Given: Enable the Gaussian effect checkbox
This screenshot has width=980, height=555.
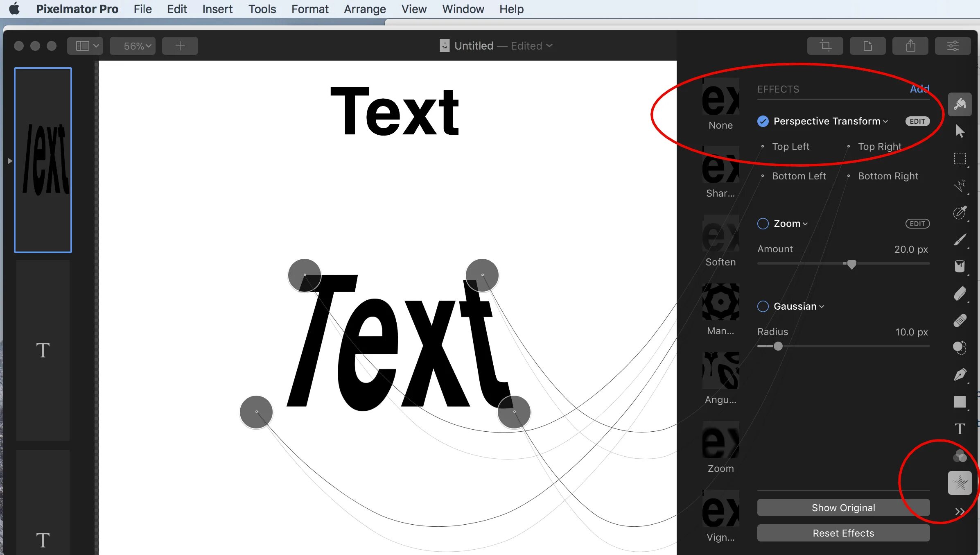Looking at the screenshot, I should [x=763, y=306].
